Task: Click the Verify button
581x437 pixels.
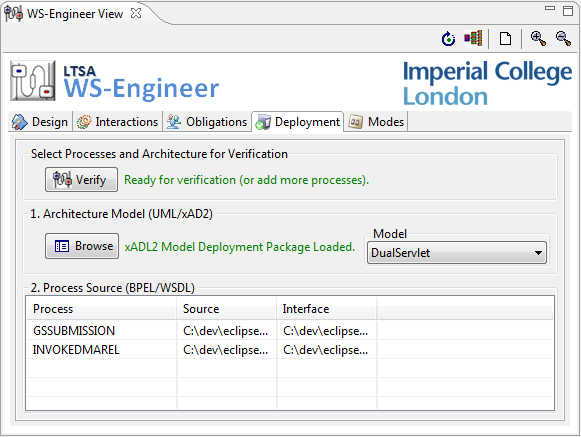Action: point(82,179)
